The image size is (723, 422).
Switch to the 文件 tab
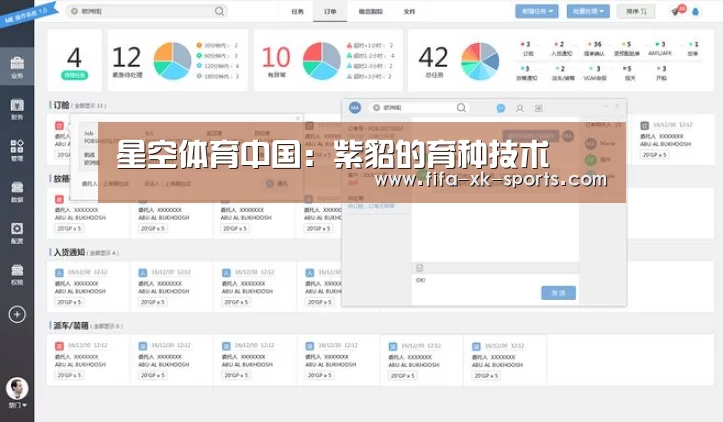point(409,12)
